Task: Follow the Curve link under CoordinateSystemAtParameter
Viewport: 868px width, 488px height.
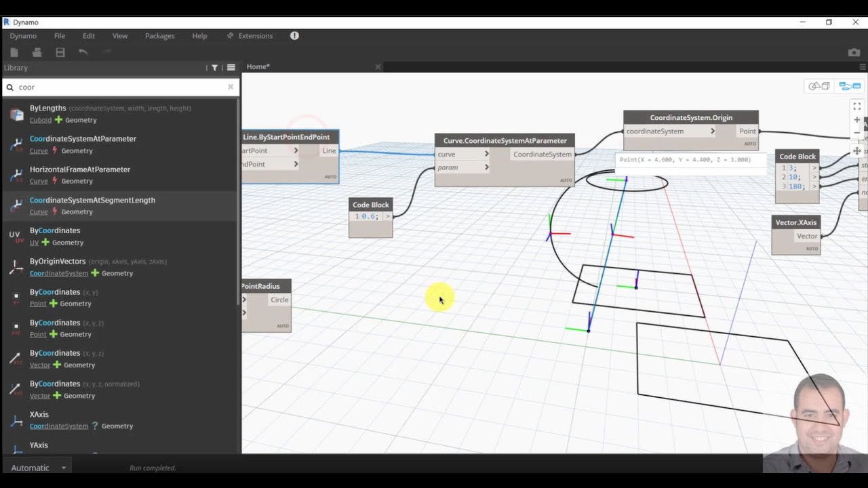Action: pos(39,151)
